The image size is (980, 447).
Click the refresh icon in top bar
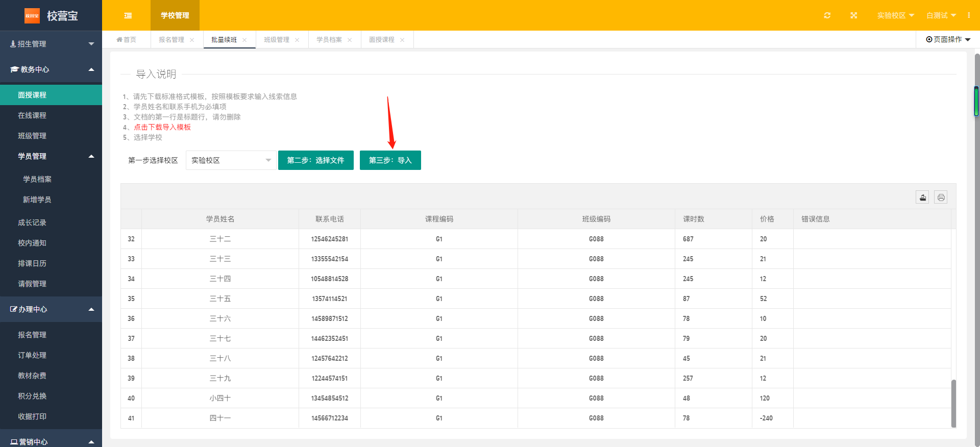click(x=827, y=15)
